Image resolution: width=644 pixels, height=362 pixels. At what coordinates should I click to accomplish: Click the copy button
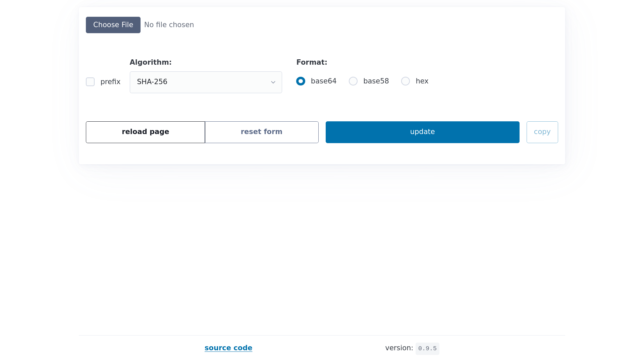point(542,132)
